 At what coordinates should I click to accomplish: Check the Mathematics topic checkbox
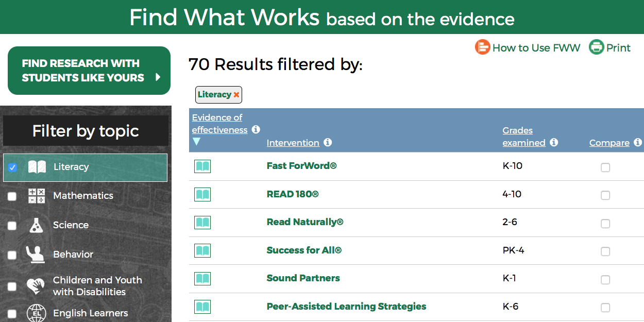[x=12, y=196]
